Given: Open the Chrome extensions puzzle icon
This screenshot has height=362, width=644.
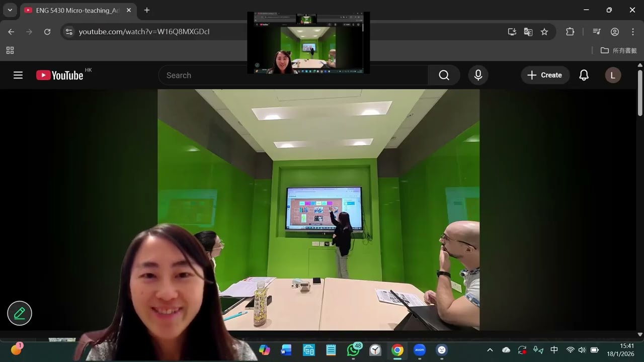Looking at the screenshot, I should click(x=570, y=32).
